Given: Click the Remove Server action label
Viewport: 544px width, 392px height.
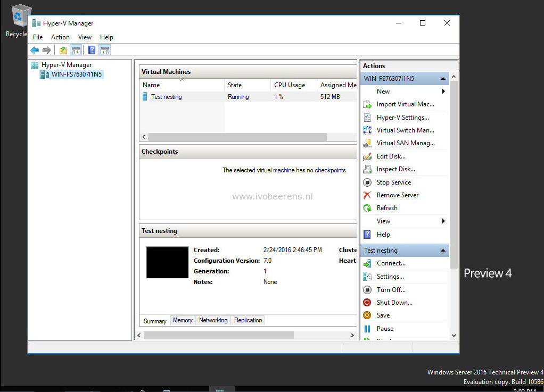Looking at the screenshot, I should (398, 195).
